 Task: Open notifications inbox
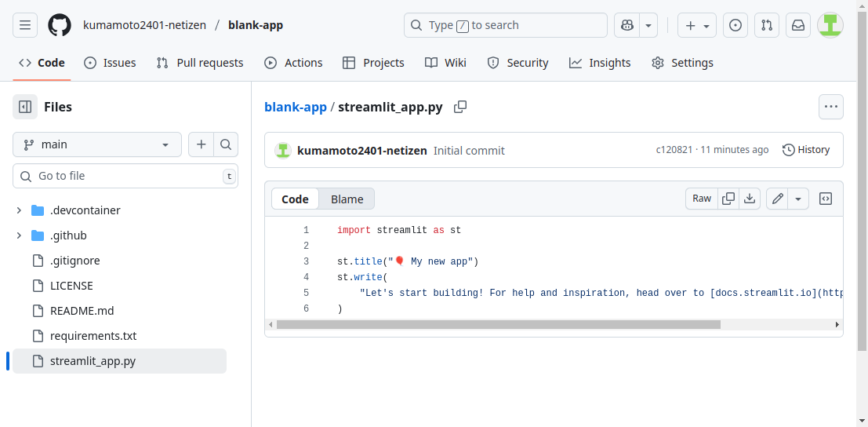(797, 25)
